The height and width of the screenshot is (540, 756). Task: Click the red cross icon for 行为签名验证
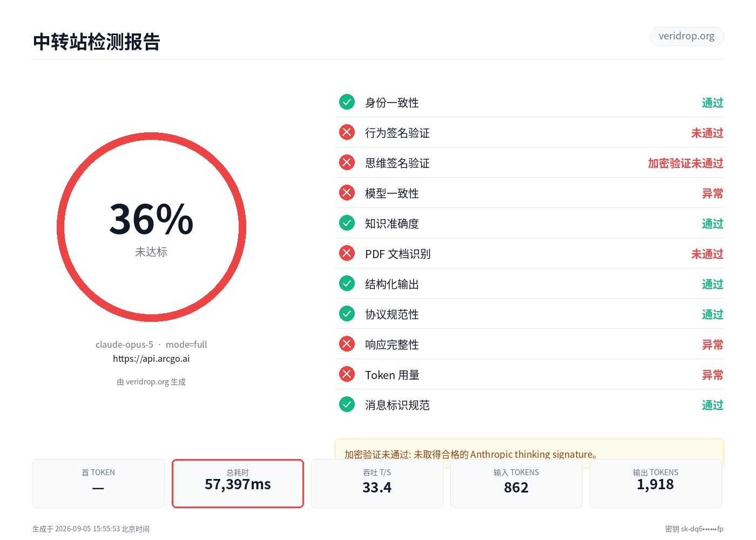coord(347,132)
